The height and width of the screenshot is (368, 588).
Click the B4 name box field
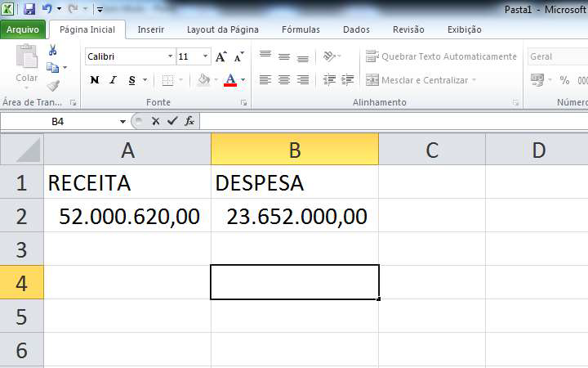click(x=58, y=122)
